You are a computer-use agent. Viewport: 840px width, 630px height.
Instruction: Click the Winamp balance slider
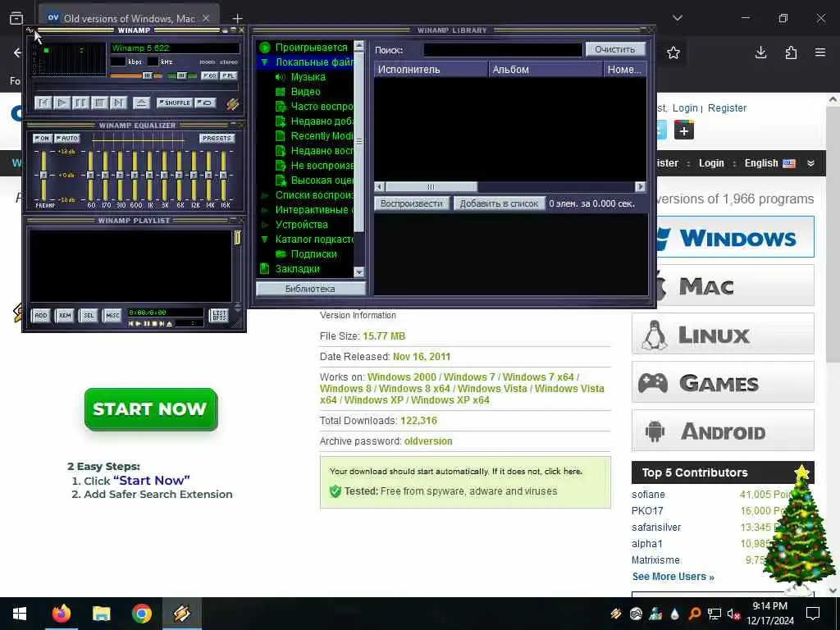tap(181, 75)
